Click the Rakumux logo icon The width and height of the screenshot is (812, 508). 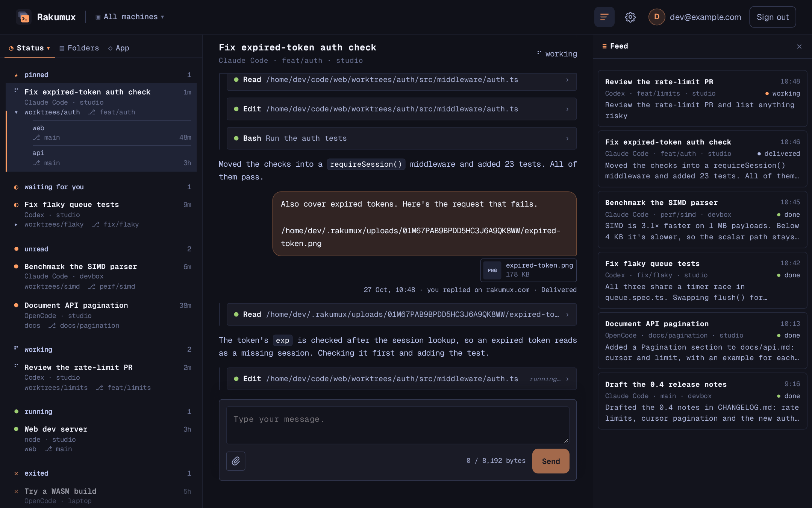click(24, 17)
